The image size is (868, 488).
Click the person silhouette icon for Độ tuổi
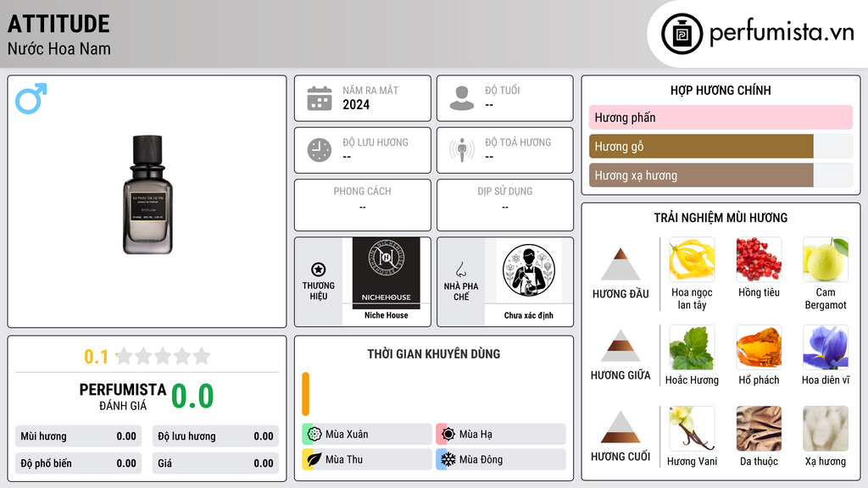(462, 98)
